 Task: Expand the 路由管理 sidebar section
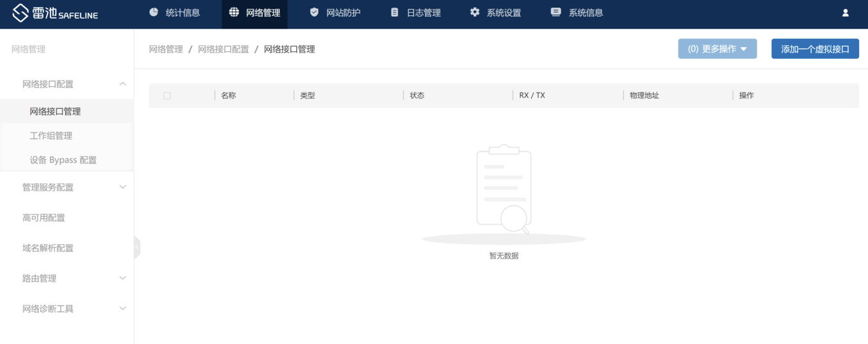pos(122,278)
